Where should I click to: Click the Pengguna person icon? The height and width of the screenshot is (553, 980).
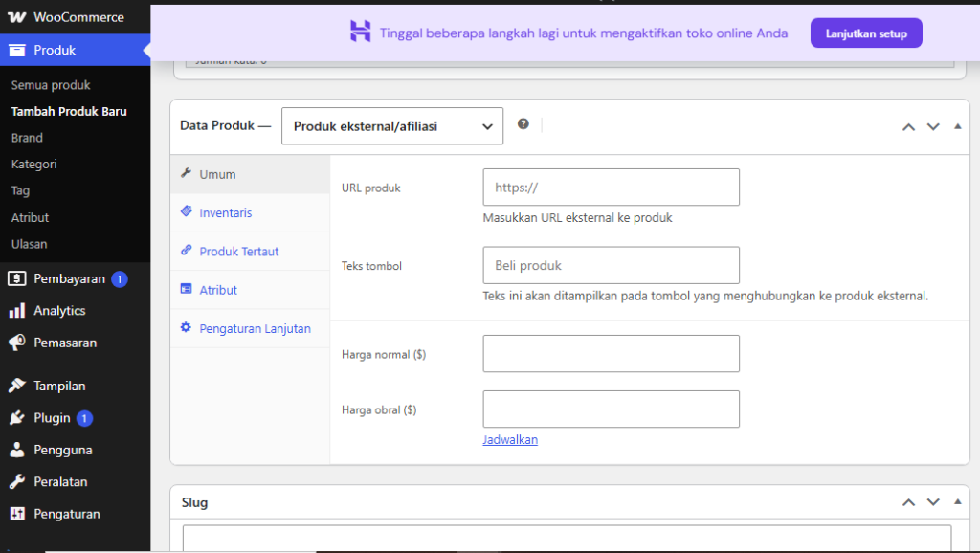tap(17, 450)
